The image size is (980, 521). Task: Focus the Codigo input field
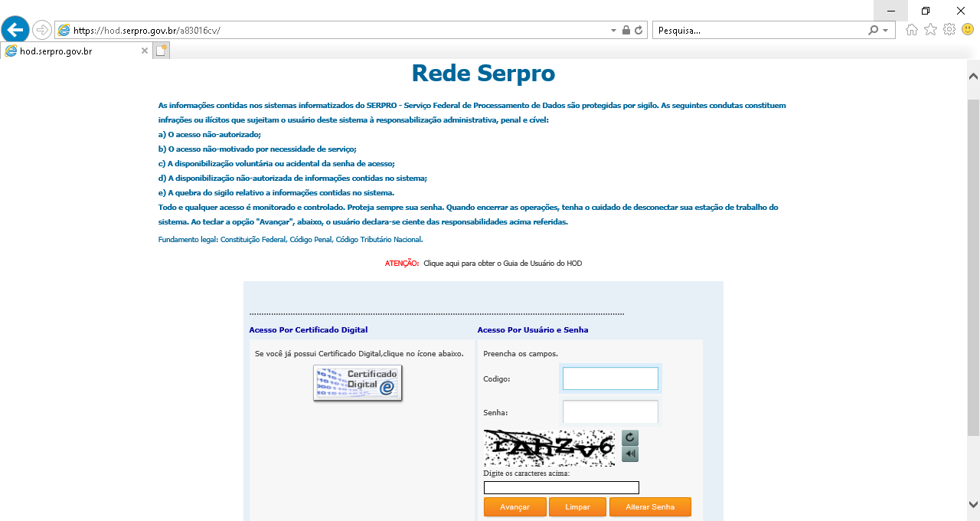point(610,378)
